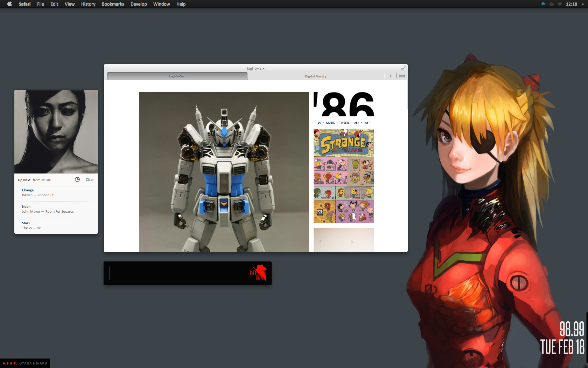The width and height of the screenshot is (588, 368).
Task: Click the album artwork portrait in music widget
Action: (56, 131)
